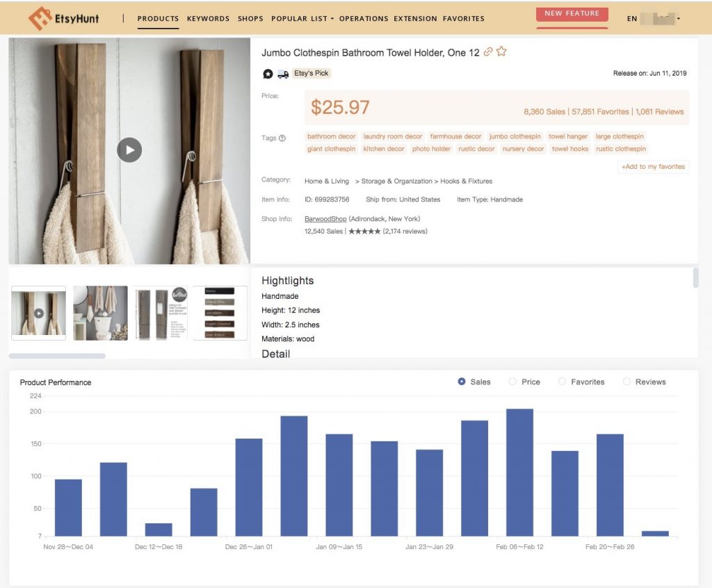Select the bathroom towels thumbnail image
The height and width of the screenshot is (588, 712).
click(x=100, y=313)
